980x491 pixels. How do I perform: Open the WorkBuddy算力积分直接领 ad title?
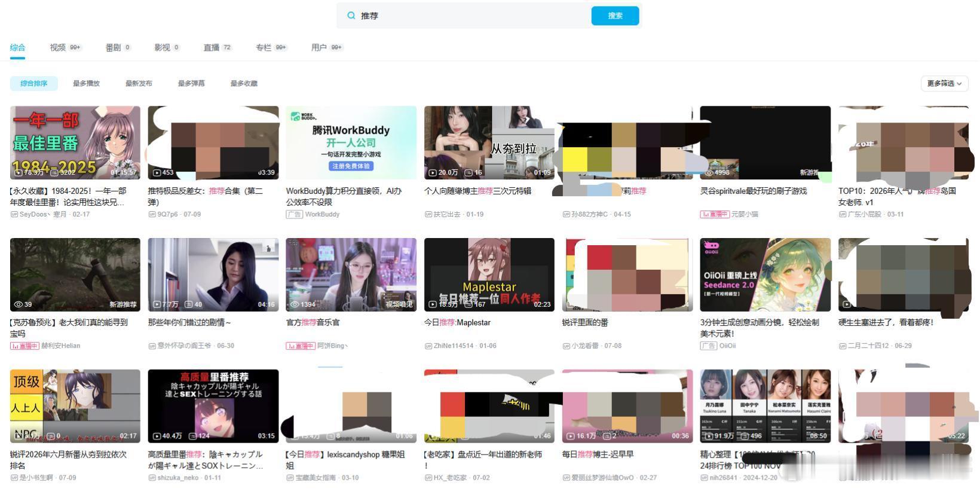coord(344,196)
